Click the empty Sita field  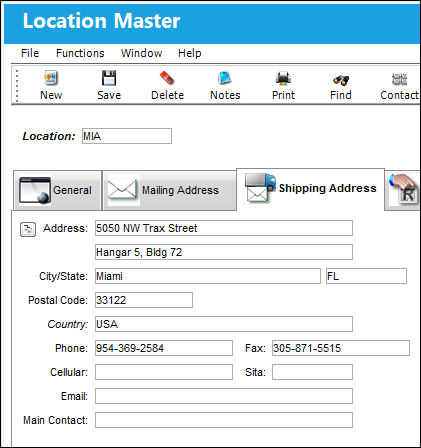[x=312, y=372]
